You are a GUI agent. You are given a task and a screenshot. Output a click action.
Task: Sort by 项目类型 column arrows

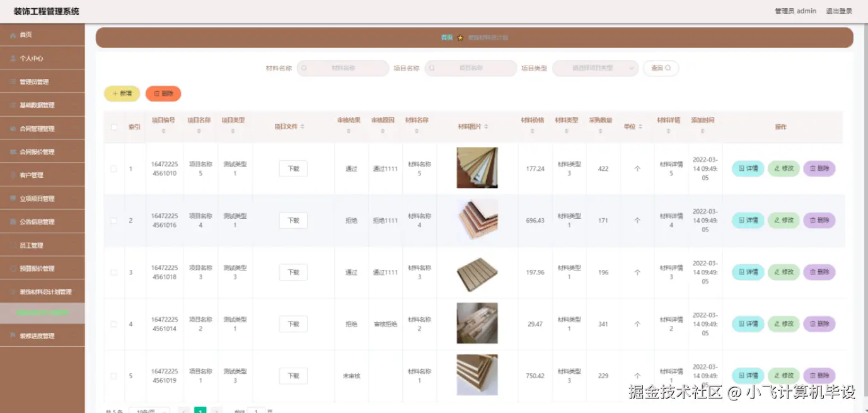tap(233, 131)
